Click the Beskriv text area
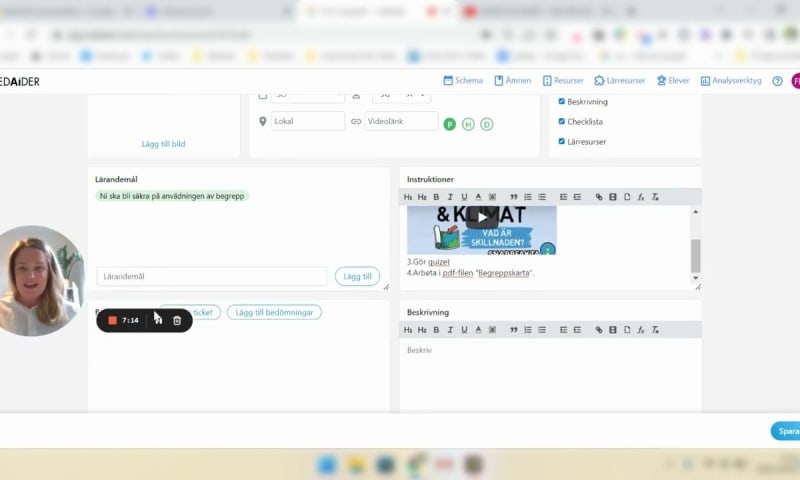800x480 pixels. (550, 375)
